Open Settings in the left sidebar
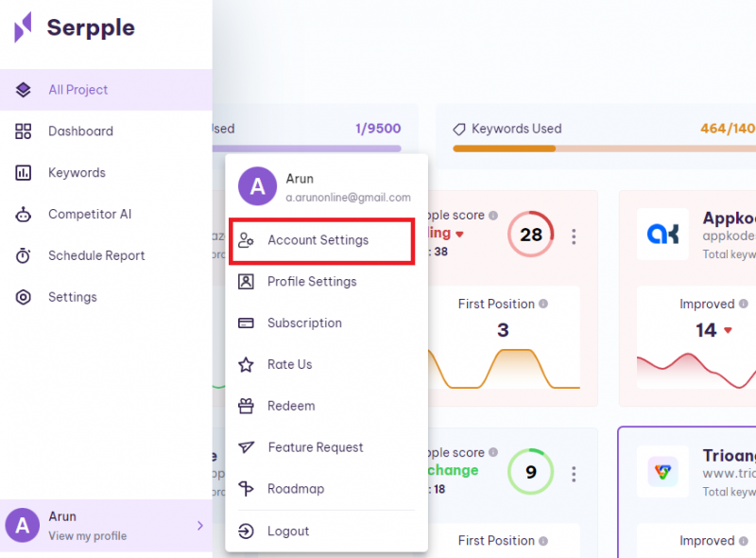Viewport: 756px width, 558px height. (x=73, y=297)
